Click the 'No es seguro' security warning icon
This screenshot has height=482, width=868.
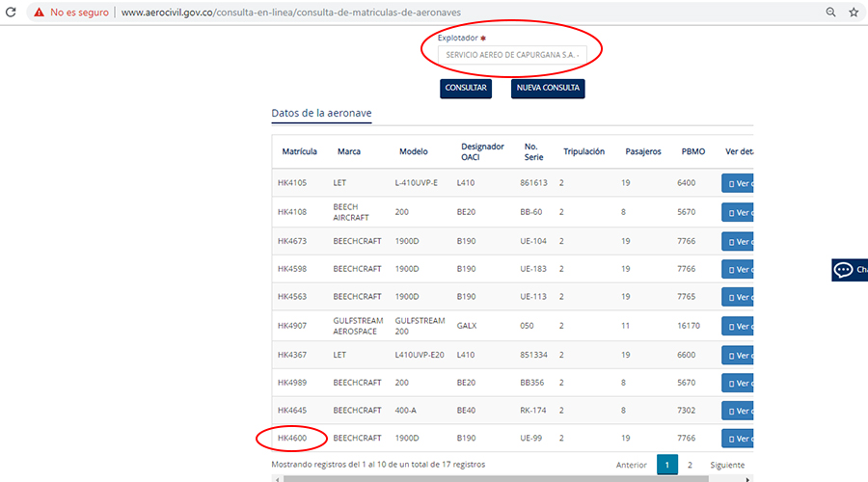click(39, 13)
